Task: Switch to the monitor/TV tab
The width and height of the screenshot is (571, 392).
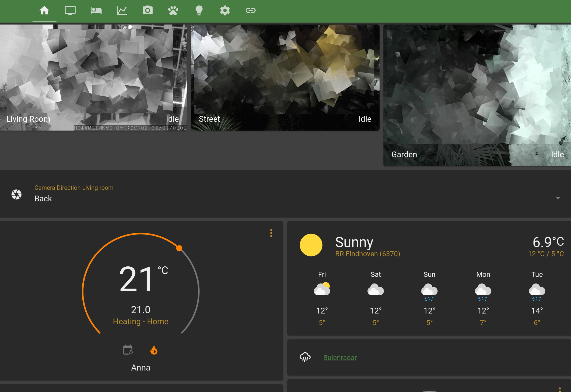Action: (70, 11)
